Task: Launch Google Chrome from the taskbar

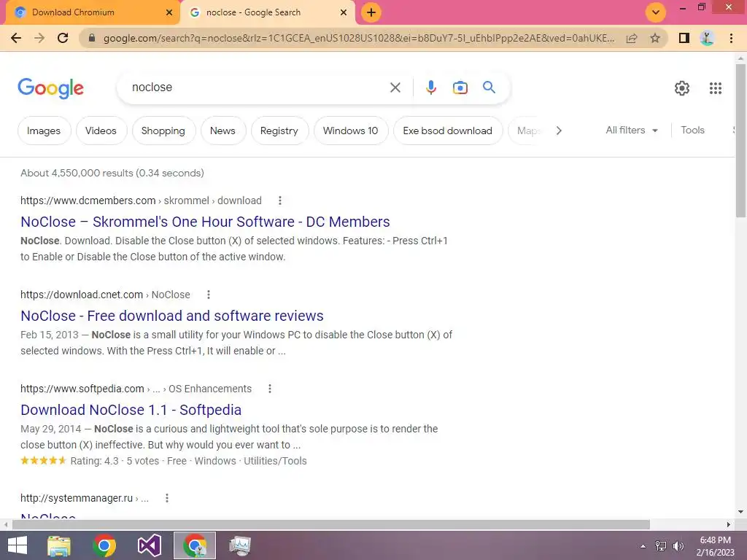Action: pyautogui.click(x=104, y=545)
